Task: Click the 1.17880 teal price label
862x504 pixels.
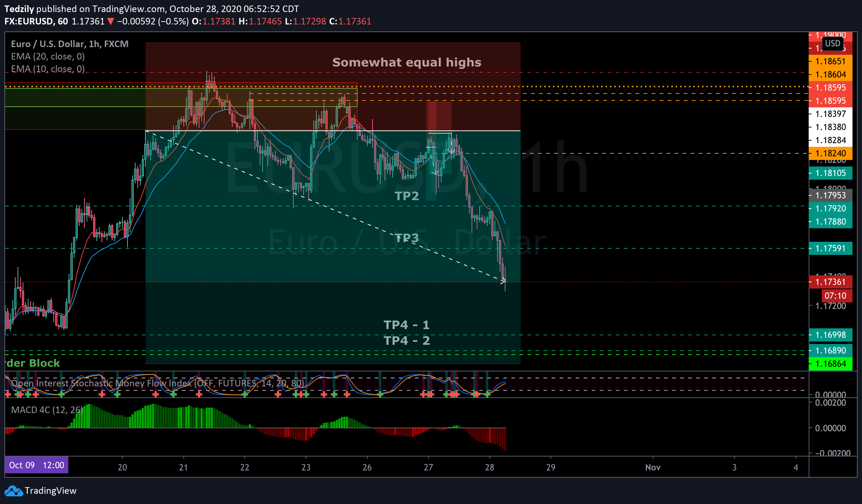Action: [x=831, y=222]
